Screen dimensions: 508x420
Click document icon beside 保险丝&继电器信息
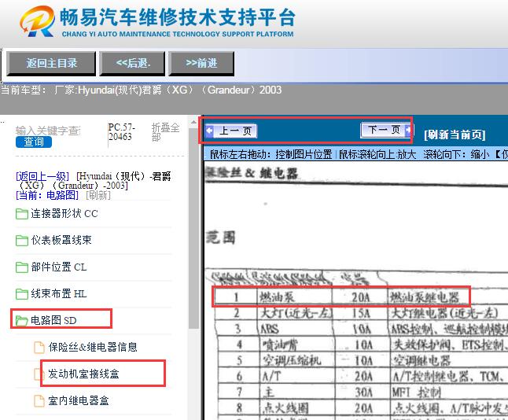point(39,348)
